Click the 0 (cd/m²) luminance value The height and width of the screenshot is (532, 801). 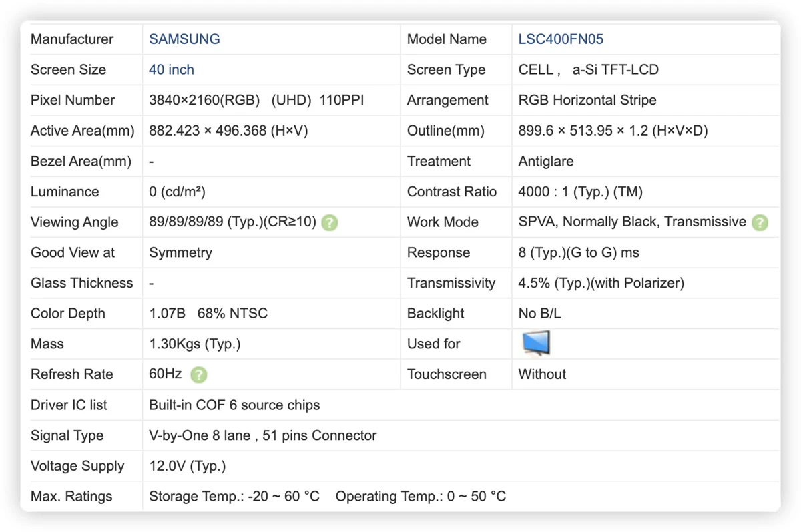pos(177,192)
